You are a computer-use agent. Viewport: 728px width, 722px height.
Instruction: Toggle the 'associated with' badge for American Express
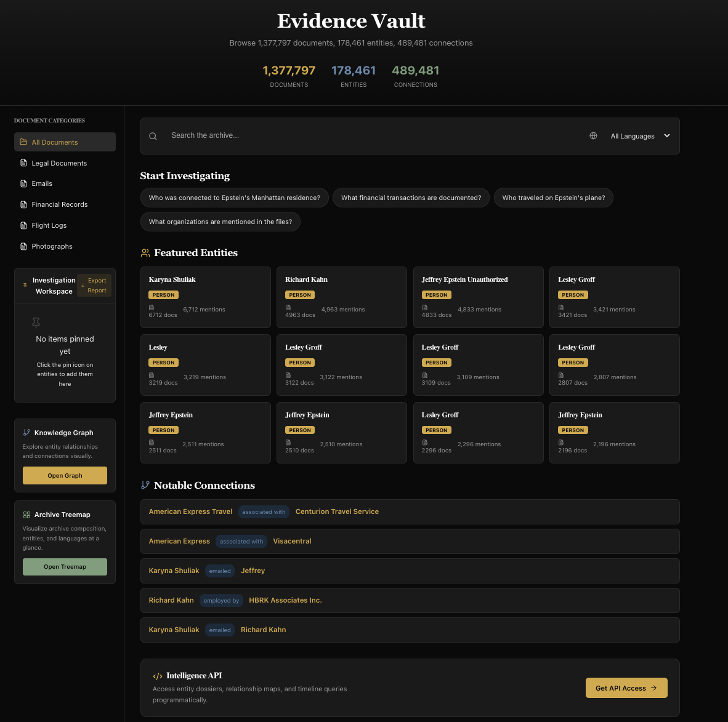click(241, 541)
